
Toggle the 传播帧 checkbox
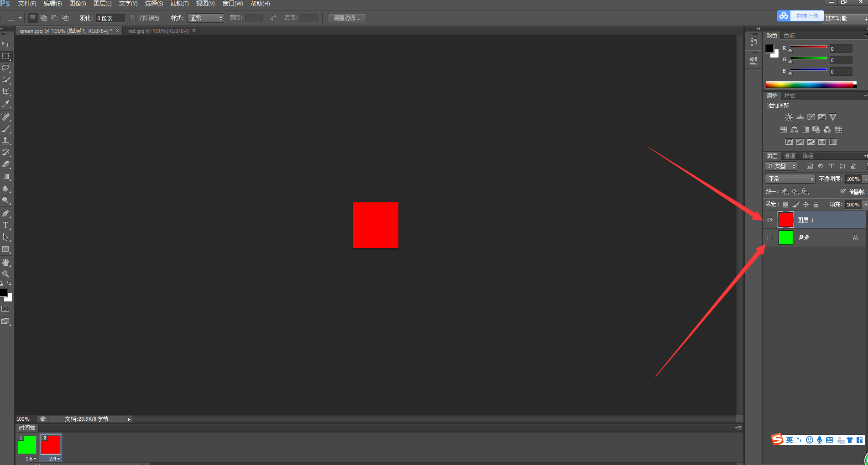[x=843, y=192]
